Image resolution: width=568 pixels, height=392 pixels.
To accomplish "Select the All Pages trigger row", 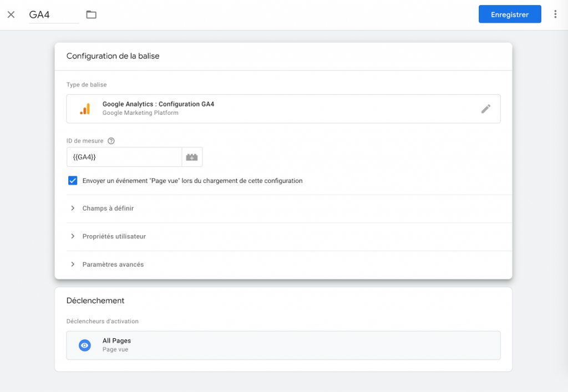I will (x=283, y=345).
